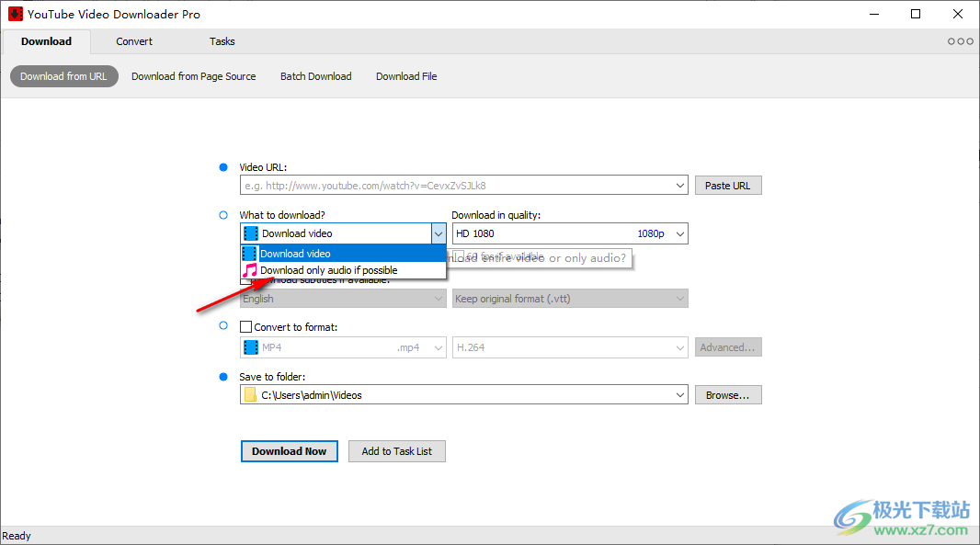This screenshot has width=980, height=545.
Task: Click the Convert to format step bullet
Action: (x=223, y=325)
